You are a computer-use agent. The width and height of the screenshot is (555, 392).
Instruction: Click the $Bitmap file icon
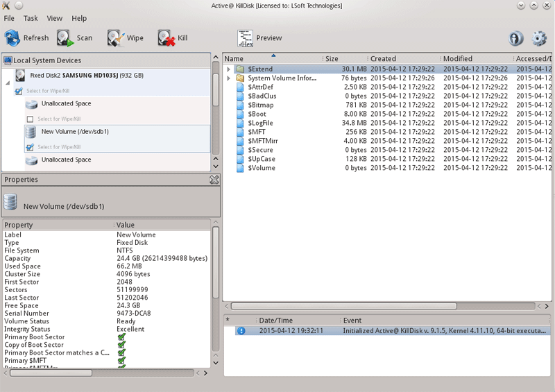(240, 105)
